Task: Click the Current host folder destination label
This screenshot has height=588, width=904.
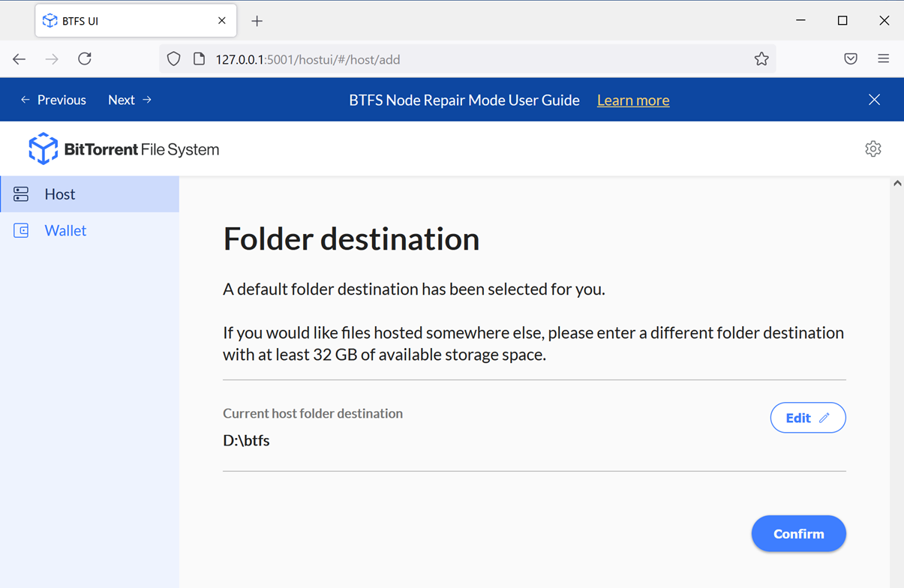Action: tap(313, 413)
